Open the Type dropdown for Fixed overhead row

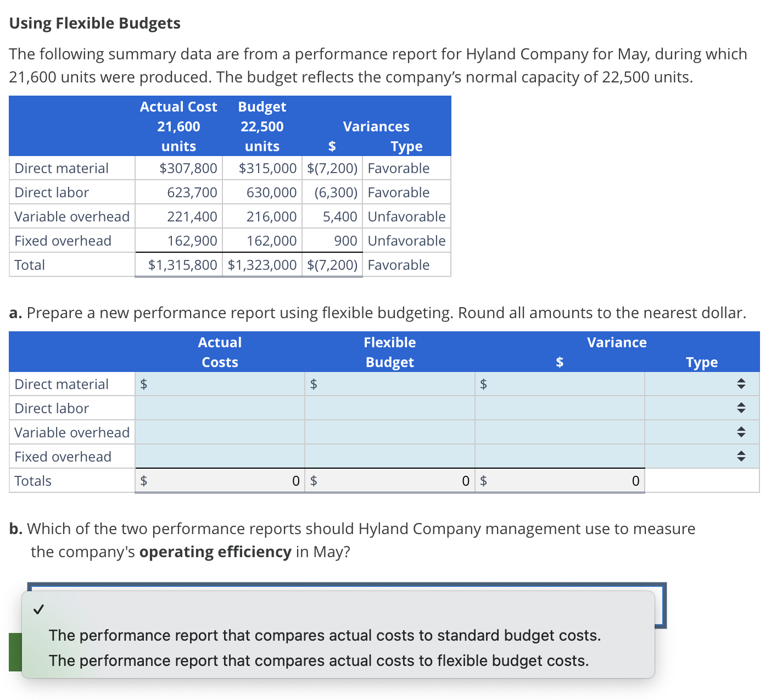(x=741, y=455)
